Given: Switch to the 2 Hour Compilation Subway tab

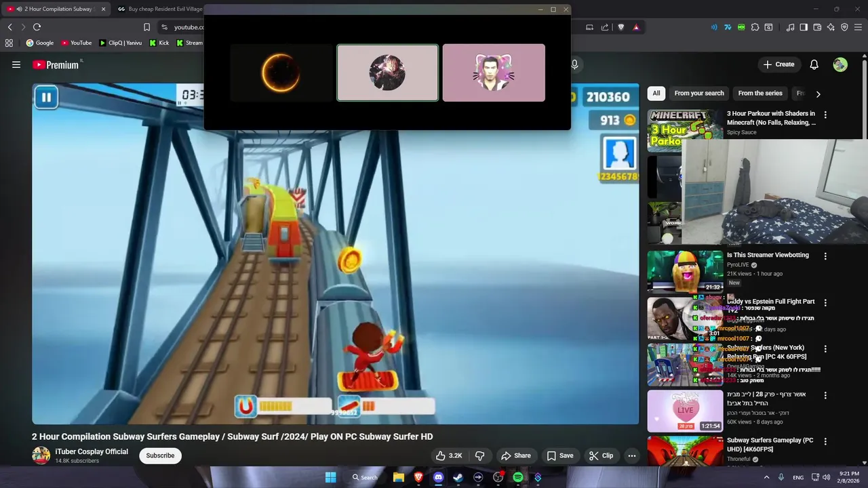Looking at the screenshot, I should pos(58,9).
